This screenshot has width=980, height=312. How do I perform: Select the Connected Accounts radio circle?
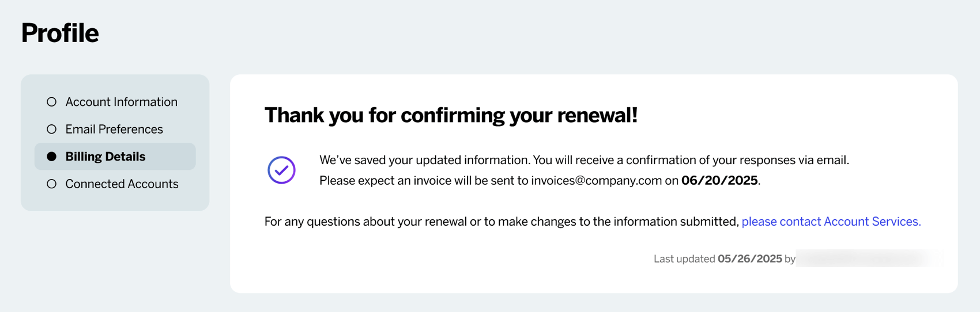[x=52, y=184]
